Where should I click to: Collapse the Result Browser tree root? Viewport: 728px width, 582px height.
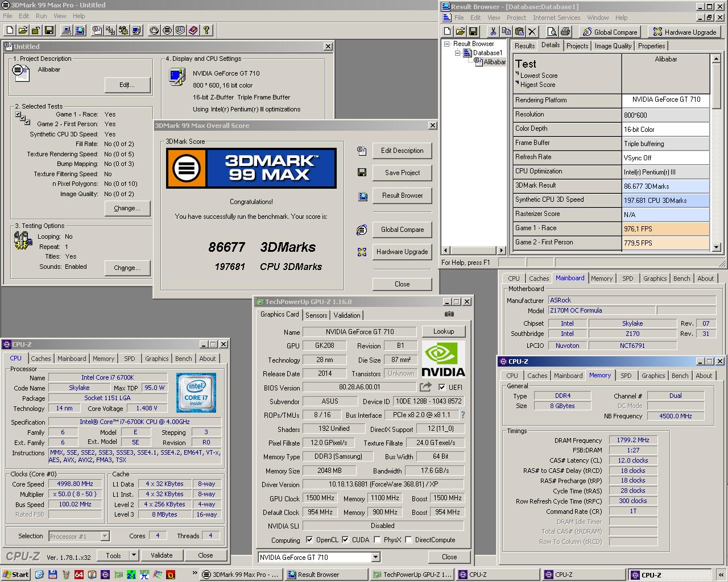447,44
